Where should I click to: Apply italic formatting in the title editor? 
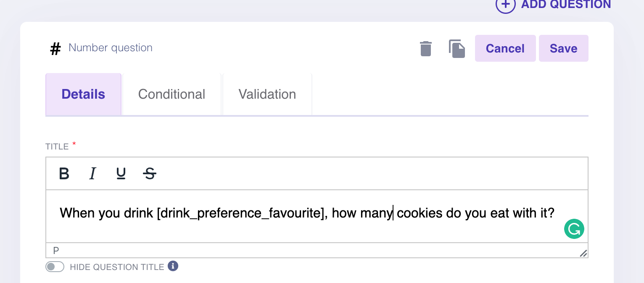92,173
